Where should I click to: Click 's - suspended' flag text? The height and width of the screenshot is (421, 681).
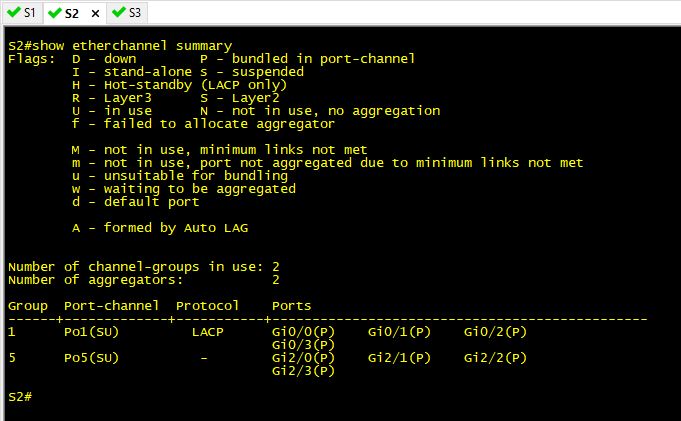pos(252,72)
